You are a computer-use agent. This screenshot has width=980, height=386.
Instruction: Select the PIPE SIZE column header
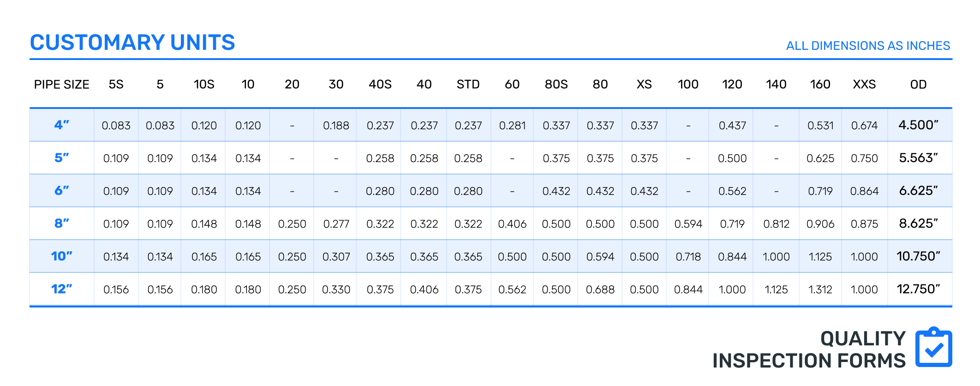[62, 84]
